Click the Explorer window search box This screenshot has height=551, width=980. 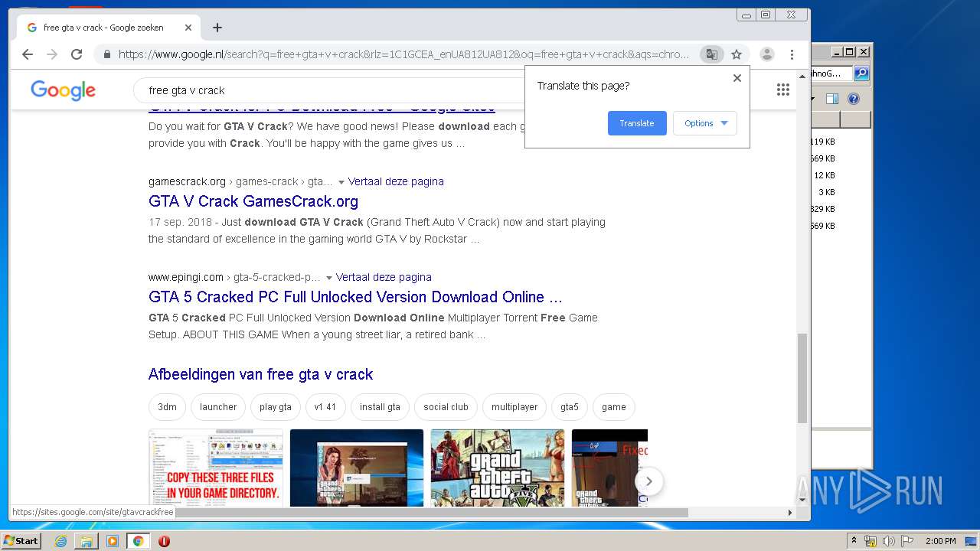tap(831, 73)
